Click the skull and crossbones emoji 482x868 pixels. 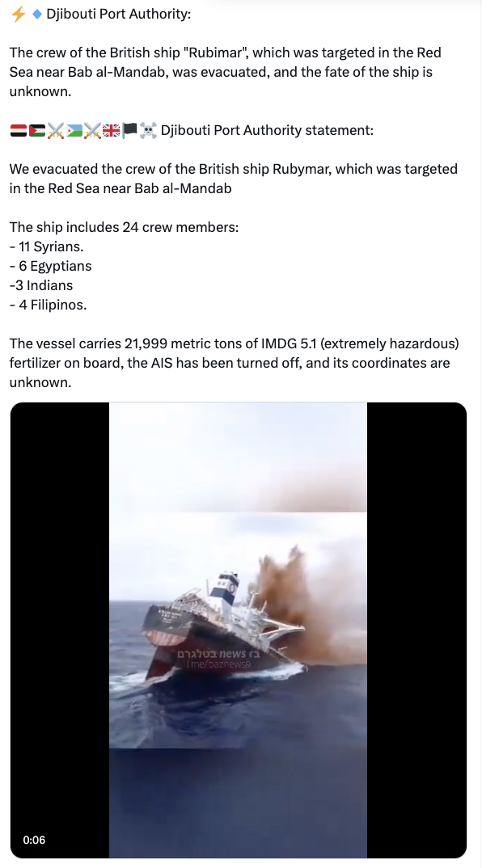148,131
